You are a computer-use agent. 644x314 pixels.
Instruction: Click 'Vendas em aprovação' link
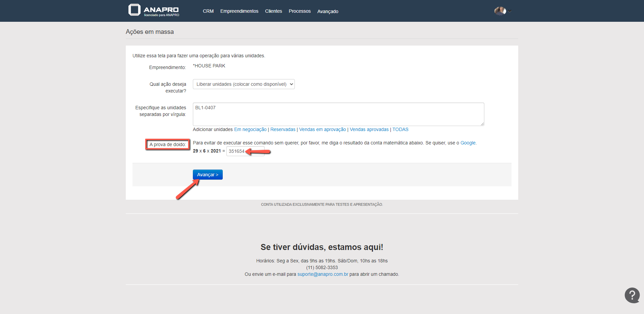tap(322, 129)
